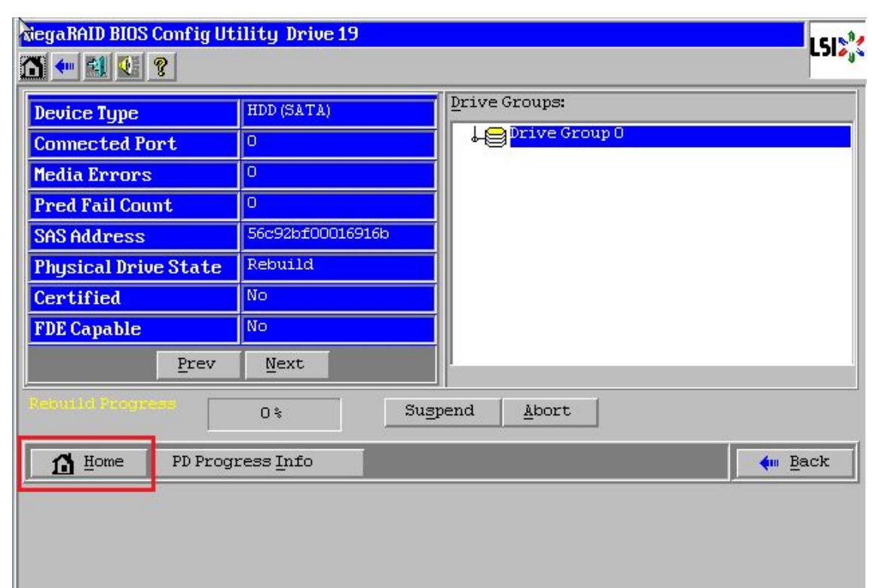
Task: Click the silence alarm speaker icon
Action: [x=129, y=67]
